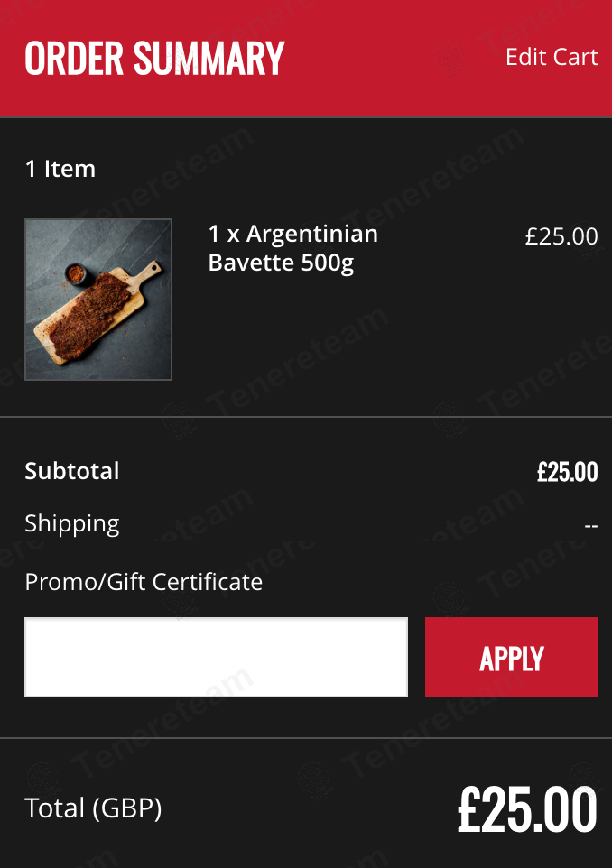Screen dimensions: 612x868
Task: Apply the promo code with APPLY button
Action: (512, 657)
